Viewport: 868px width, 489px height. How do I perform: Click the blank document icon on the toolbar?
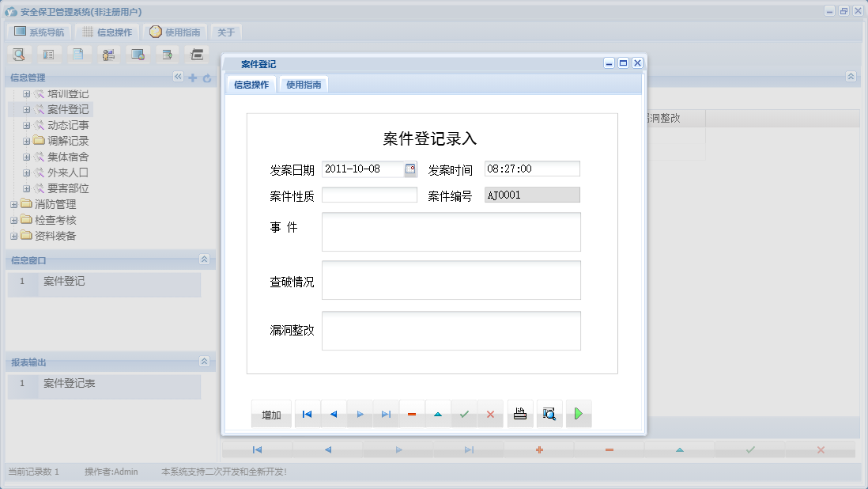[x=78, y=54]
